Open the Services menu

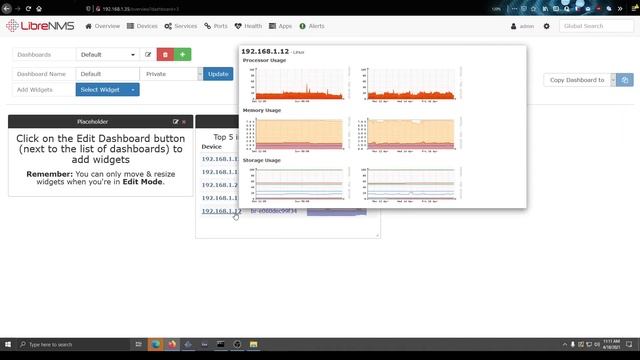tap(181, 26)
